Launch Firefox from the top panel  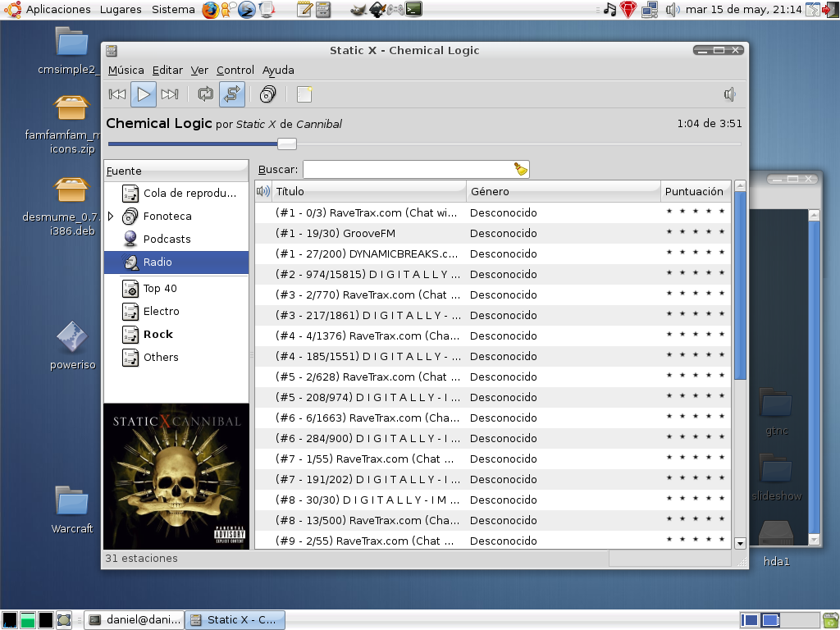(211, 10)
